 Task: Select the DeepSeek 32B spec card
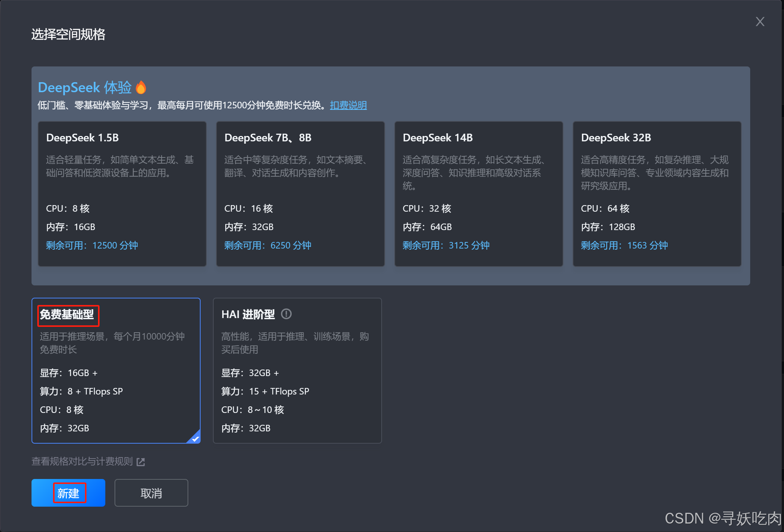tap(657, 194)
